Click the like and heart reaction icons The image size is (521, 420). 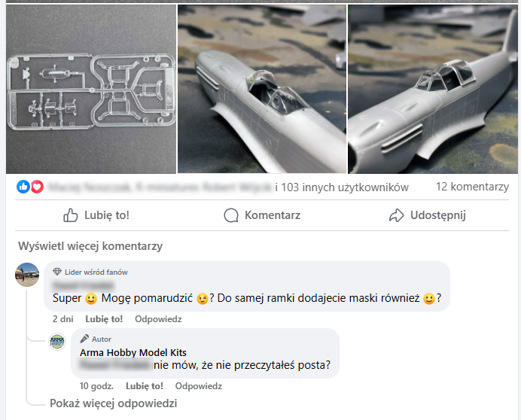[x=30, y=187]
